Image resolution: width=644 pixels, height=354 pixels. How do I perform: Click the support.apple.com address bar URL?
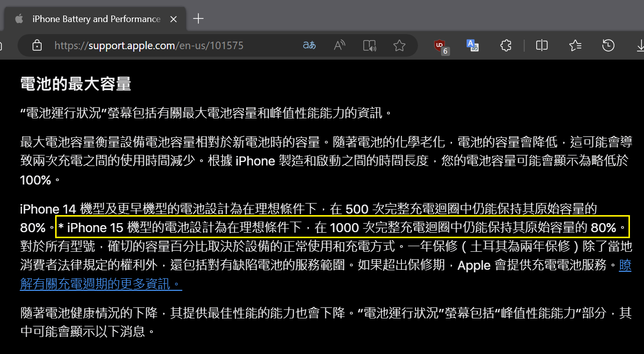(x=148, y=46)
